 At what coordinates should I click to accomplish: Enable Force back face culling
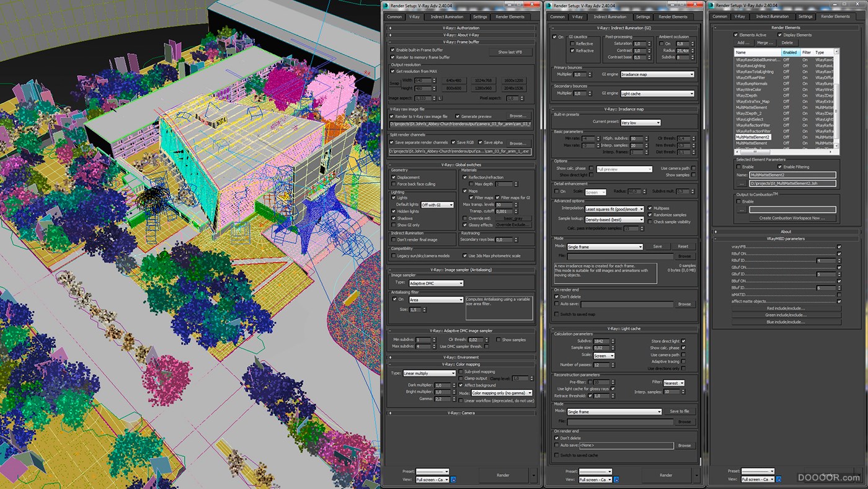(x=394, y=184)
